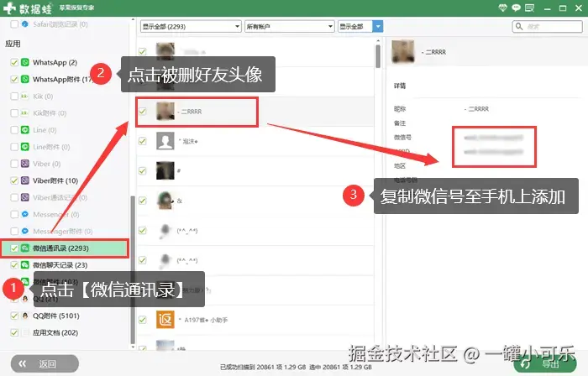Click the WhatsApp (2) app icon

click(x=24, y=62)
